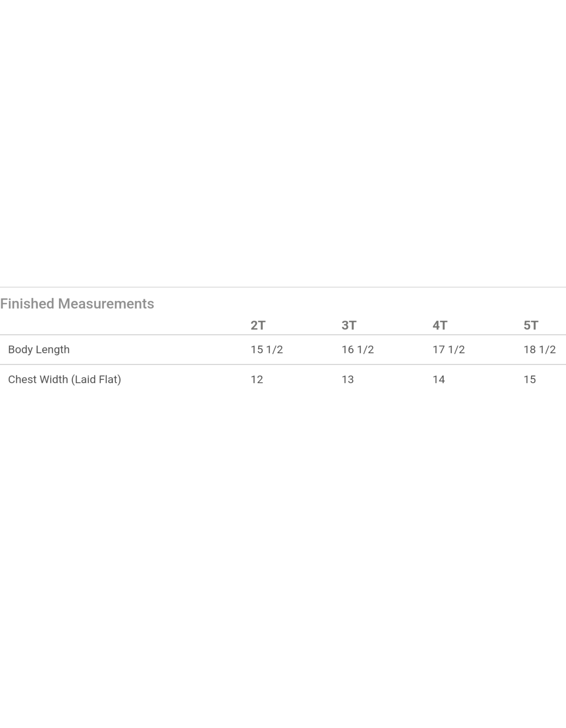
Task: Click the "(Laid Flat)" parenthetical text
Action: 96,379
